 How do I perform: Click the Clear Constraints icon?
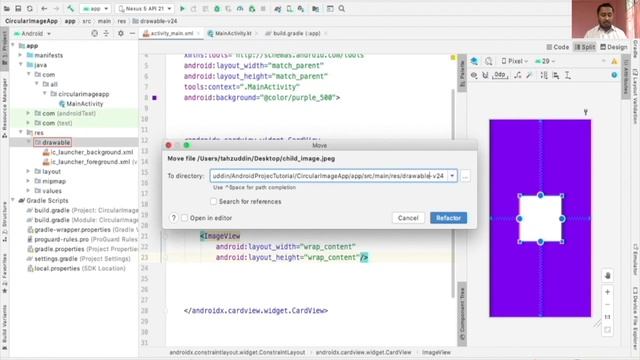(518, 75)
